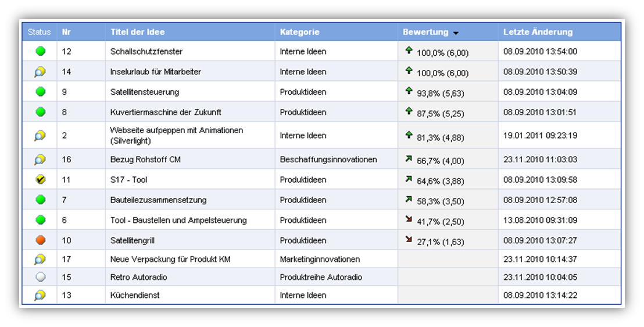Click the comment status icon for Inselurlaub für Mitarbeiter
Screen dimensions: 644x327
click(x=40, y=72)
